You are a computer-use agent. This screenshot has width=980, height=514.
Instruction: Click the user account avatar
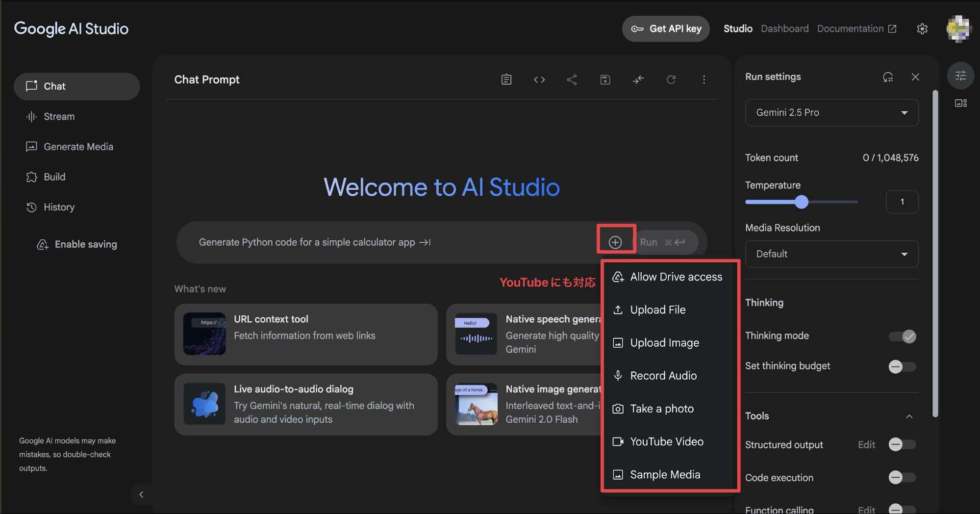coord(958,29)
